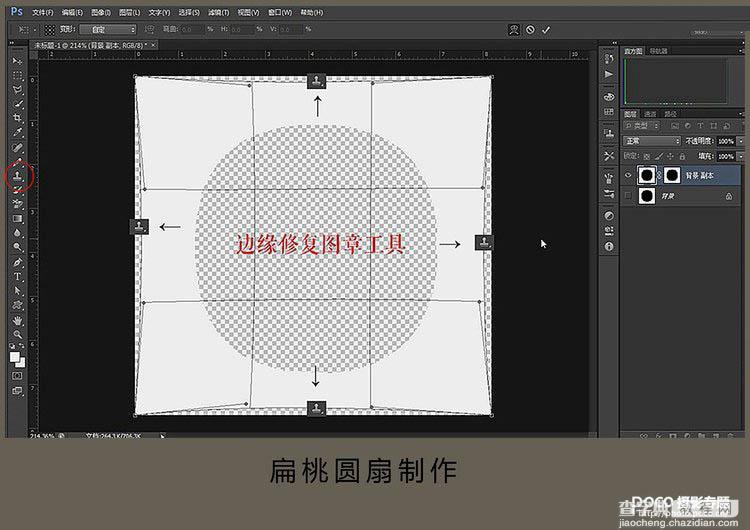This screenshot has height=530, width=750.
Task: Cancel the warp transform
Action: click(530, 30)
